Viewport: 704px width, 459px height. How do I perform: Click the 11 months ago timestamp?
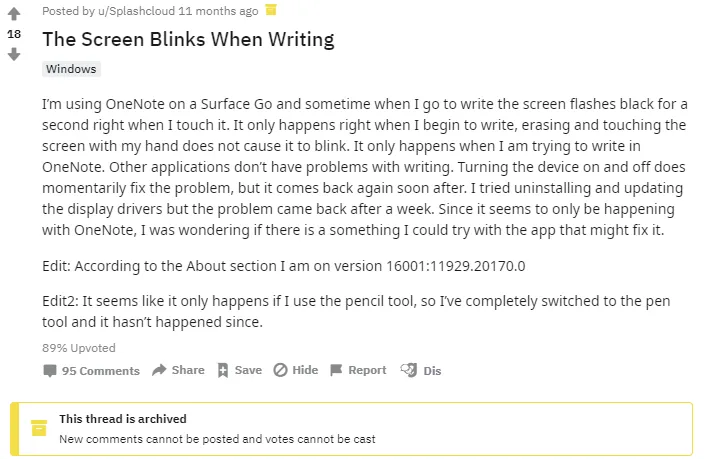click(x=218, y=11)
